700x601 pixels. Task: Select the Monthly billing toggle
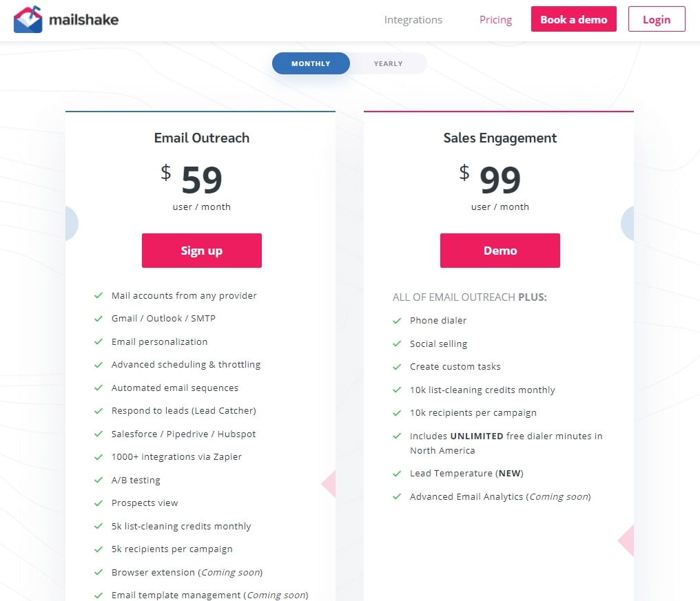coord(311,63)
